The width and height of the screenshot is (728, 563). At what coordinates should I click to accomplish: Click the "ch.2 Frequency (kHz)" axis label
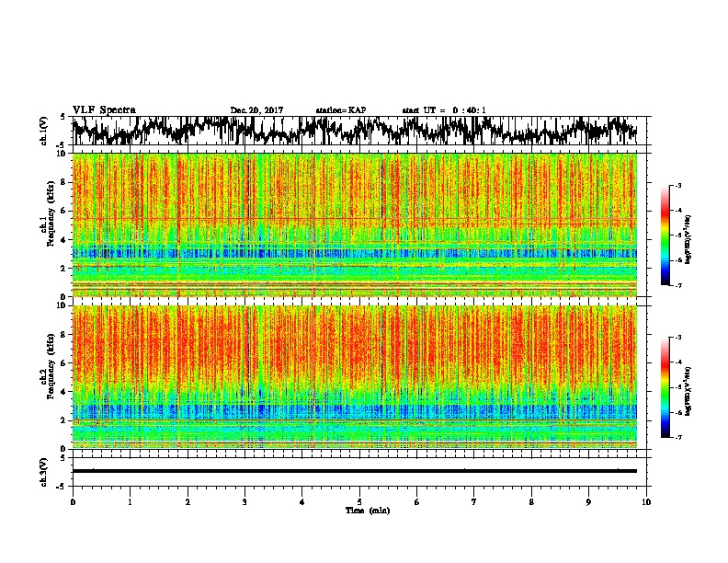48,366
